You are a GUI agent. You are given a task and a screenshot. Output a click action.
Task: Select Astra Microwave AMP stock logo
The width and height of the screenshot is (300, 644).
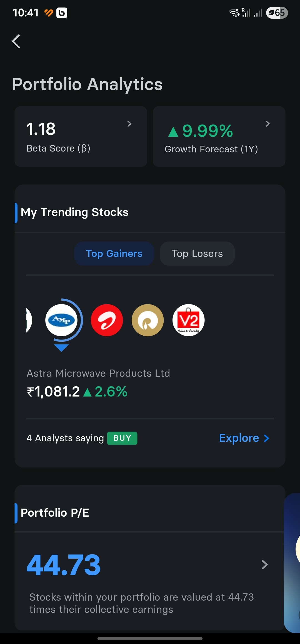[x=61, y=320]
